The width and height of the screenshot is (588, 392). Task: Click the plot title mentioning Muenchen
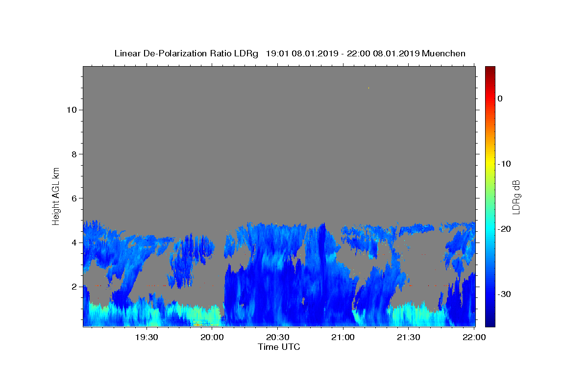[290, 53]
